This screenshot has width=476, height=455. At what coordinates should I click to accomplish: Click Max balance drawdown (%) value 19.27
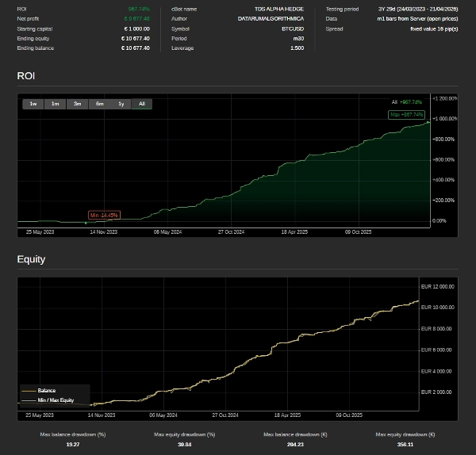(73, 445)
